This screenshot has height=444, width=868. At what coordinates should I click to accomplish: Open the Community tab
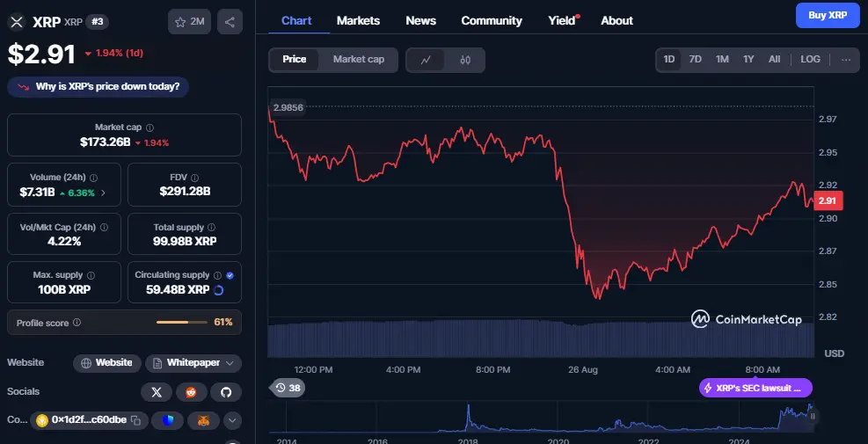pos(492,21)
